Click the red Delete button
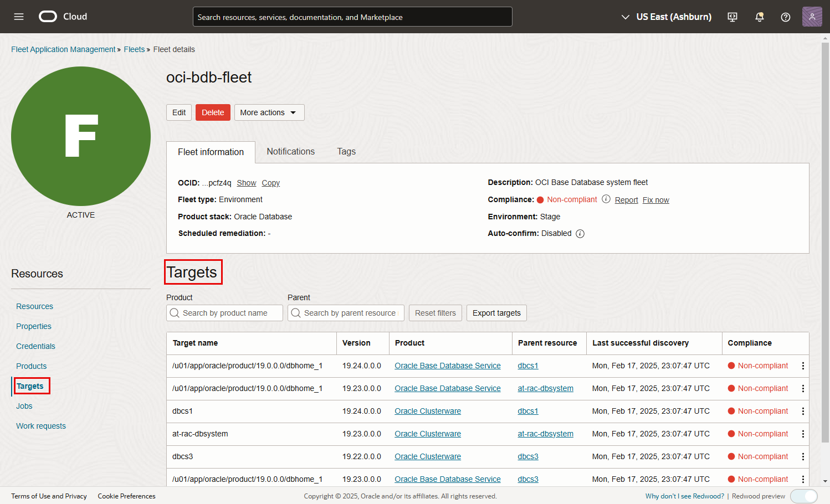 [x=213, y=112]
